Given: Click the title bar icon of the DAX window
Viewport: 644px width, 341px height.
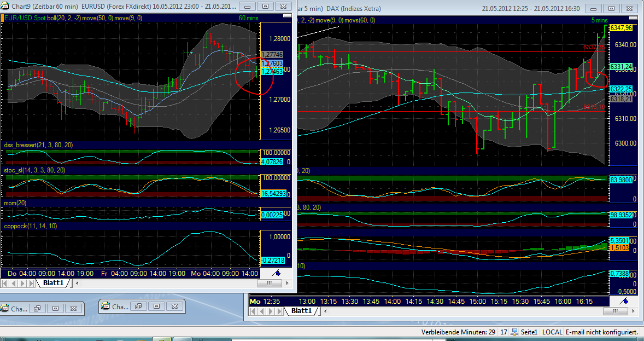Looking at the screenshot, I should click(x=298, y=8).
